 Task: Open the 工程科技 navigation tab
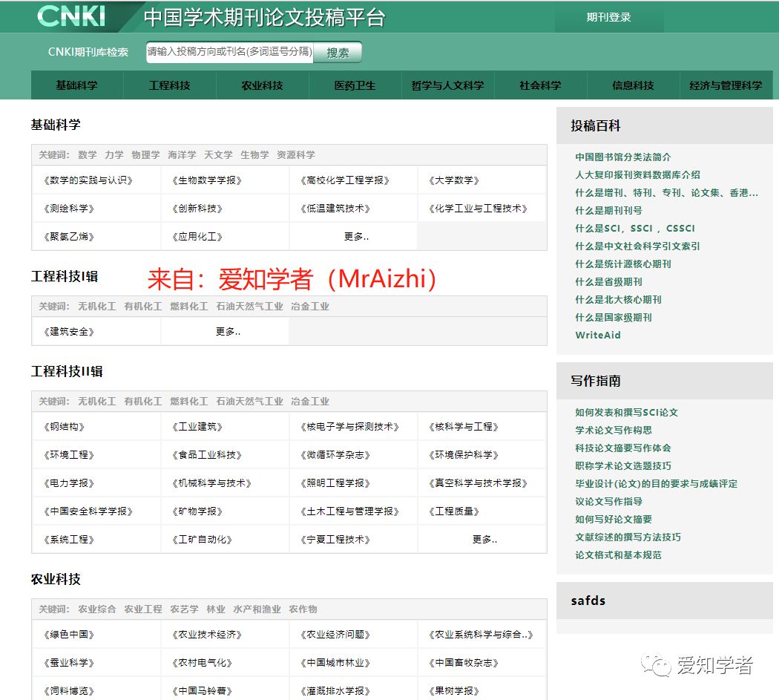(169, 85)
